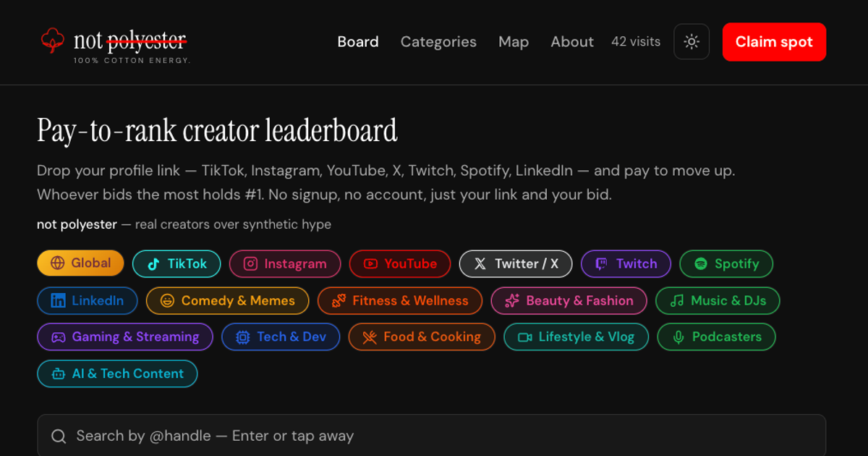
Task: Click the TikTok note icon
Action: coord(153,263)
